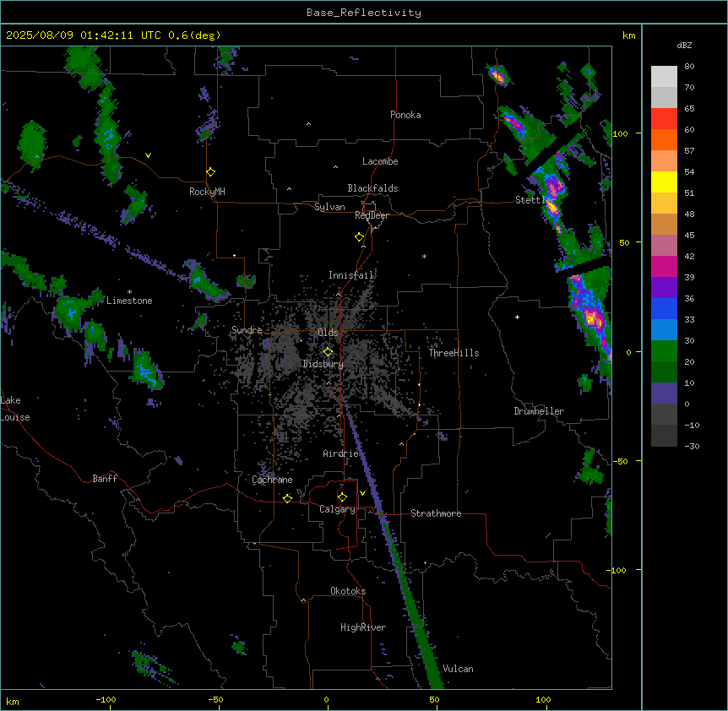Click the Vulcan town label
Image resolution: width=728 pixels, height=711 pixels.
click(x=459, y=669)
